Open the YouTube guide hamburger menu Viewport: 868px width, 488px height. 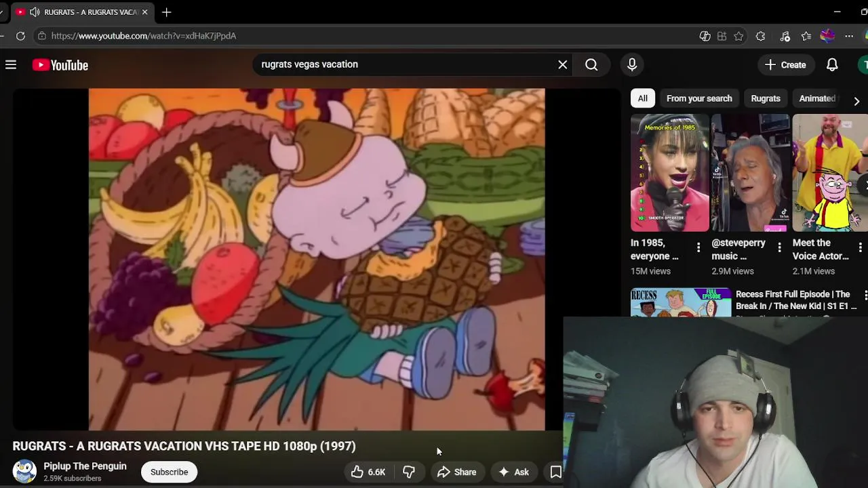pyautogui.click(x=11, y=65)
